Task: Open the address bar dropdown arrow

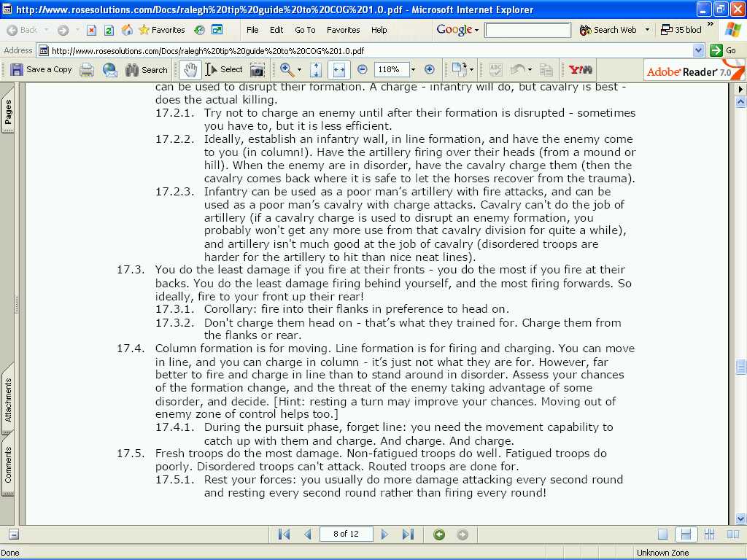Action: (698, 50)
